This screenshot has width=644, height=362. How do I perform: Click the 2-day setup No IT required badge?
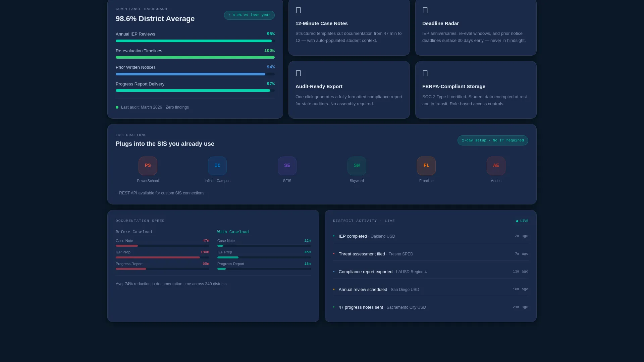(x=493, y=140)
